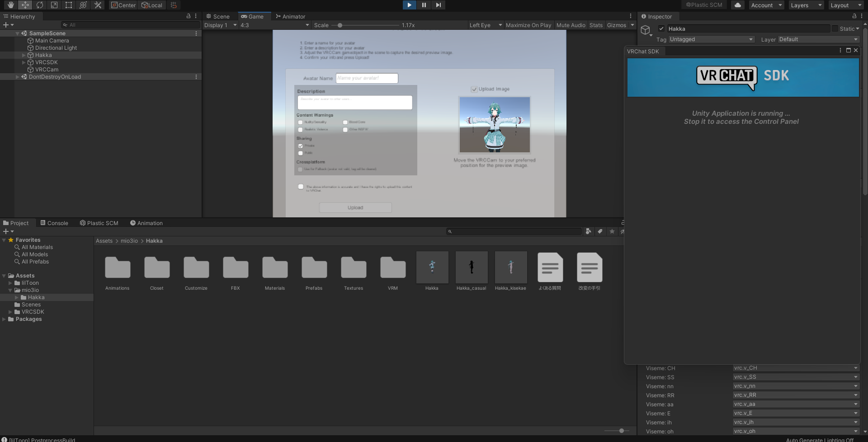Open the Layout dropdown

tap(846, 5)
